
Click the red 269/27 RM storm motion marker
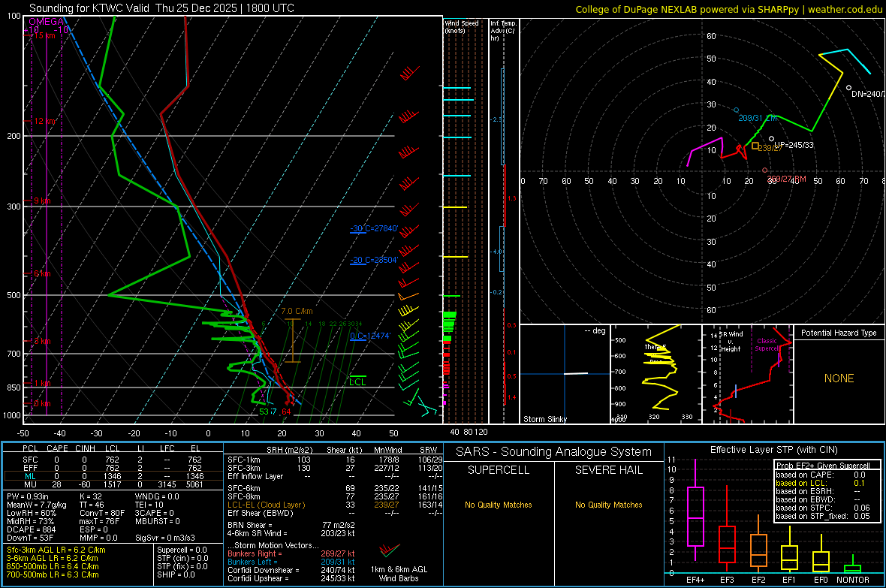[765, 170]
